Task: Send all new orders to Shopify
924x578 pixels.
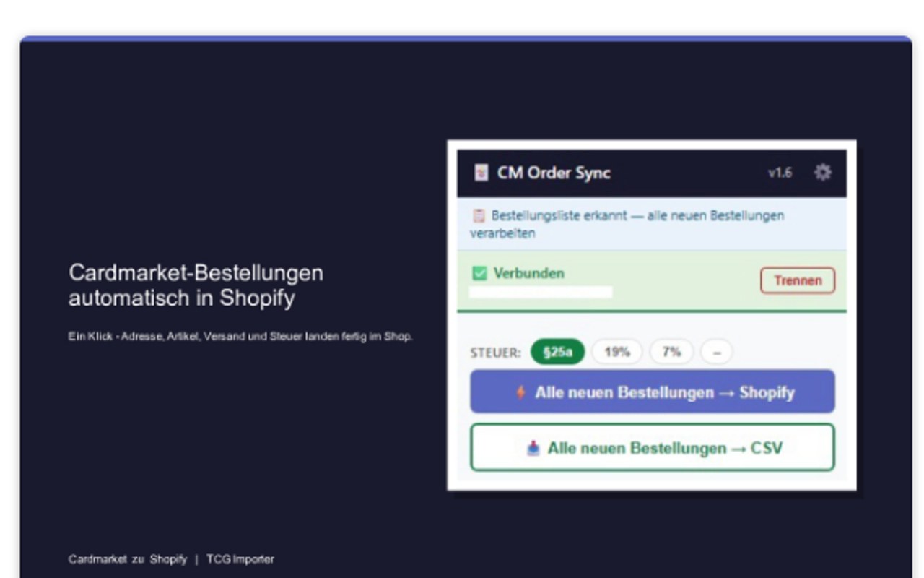Action: click(653, 392)
